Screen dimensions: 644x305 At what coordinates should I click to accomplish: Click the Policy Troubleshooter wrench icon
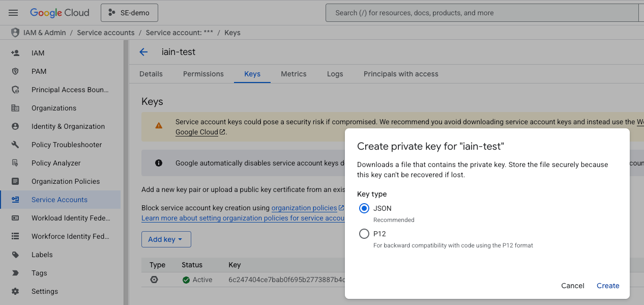pos(15,145)
